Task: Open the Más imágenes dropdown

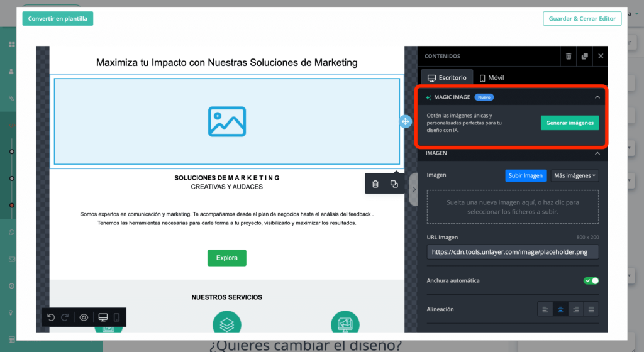Action: click(x=575, y=175)
